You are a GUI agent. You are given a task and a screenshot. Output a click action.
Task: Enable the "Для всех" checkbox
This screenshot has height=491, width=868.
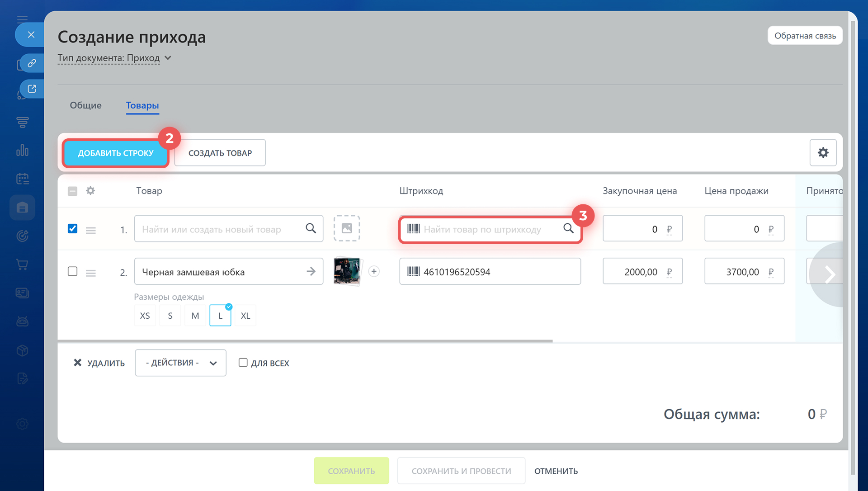pos(243,363)
